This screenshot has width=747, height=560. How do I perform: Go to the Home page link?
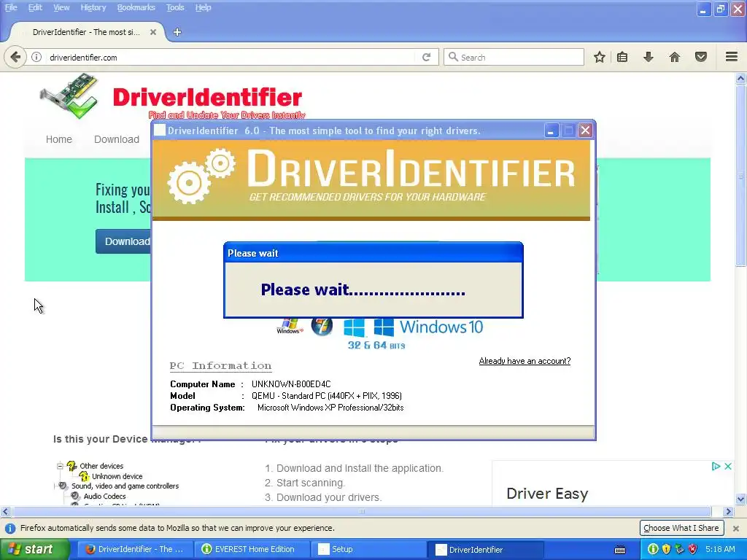58,139
